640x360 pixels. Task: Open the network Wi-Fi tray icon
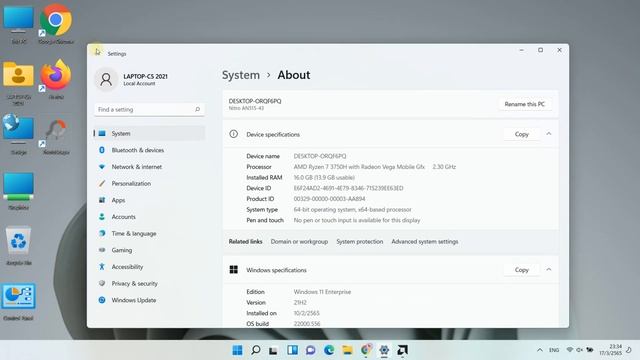pos(570,350)
